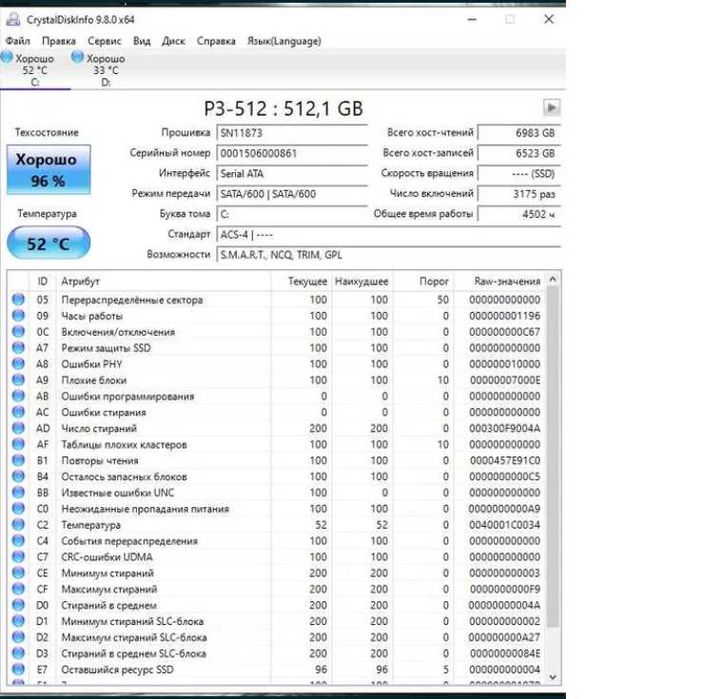The image size is (722, 699).
Task: Click the status icon for CE Минимум стираний
Action: [18, 573]
